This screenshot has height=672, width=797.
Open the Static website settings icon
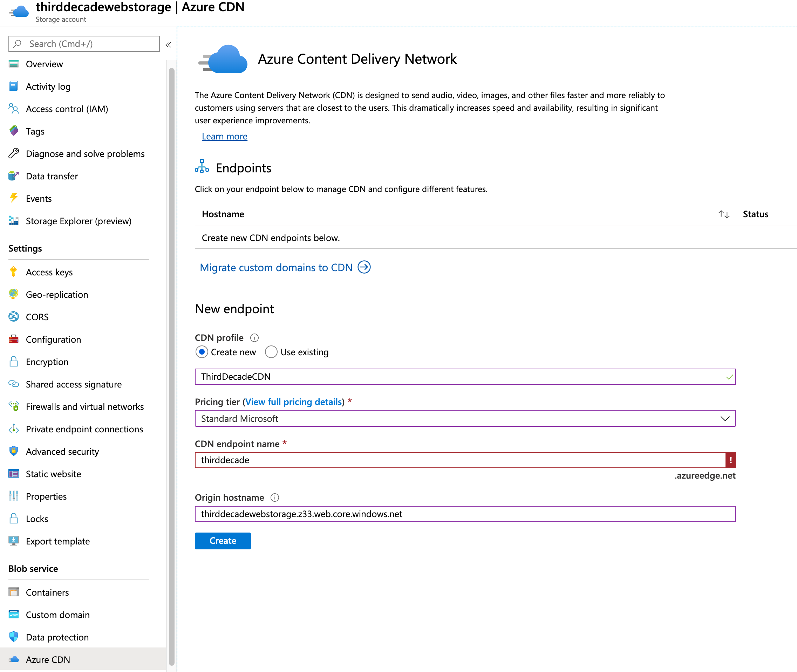coord(14,474)
